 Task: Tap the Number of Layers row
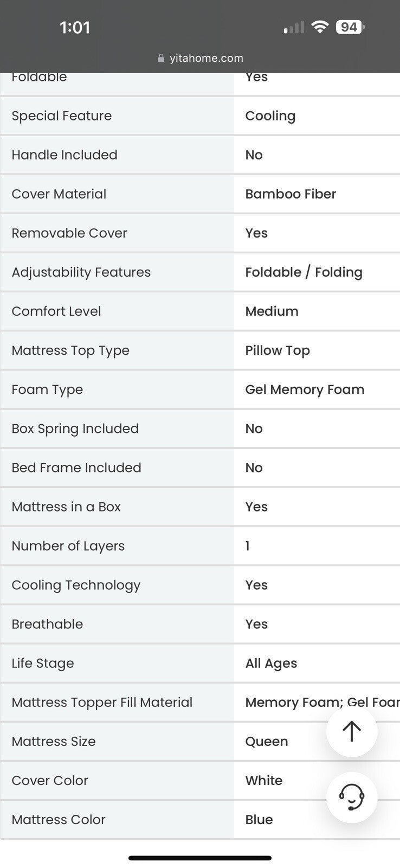coord(200,546)
